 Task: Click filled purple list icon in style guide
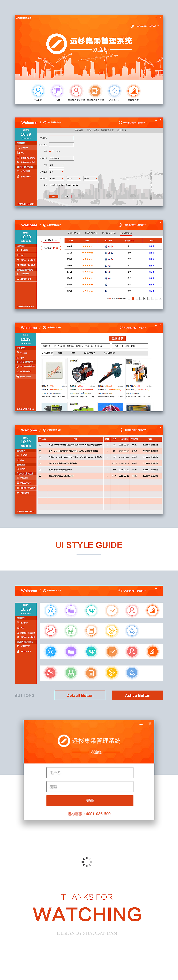click(x=71, y=652)
